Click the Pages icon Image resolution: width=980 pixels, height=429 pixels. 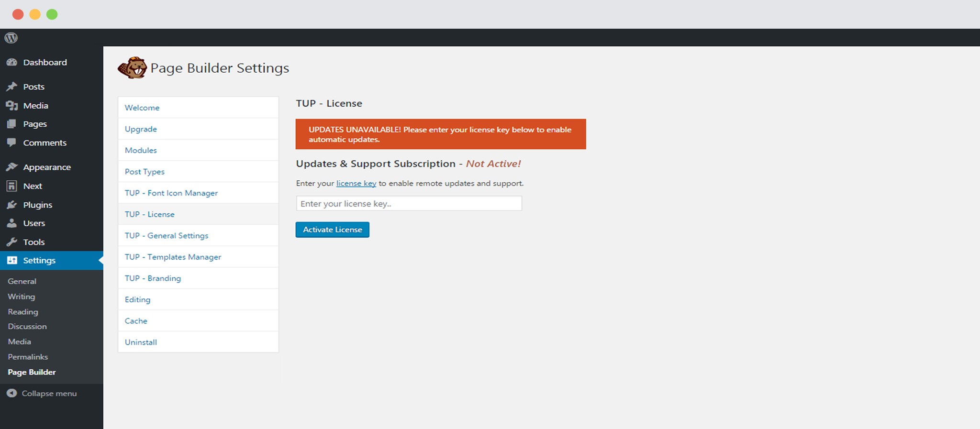point(11,124)
